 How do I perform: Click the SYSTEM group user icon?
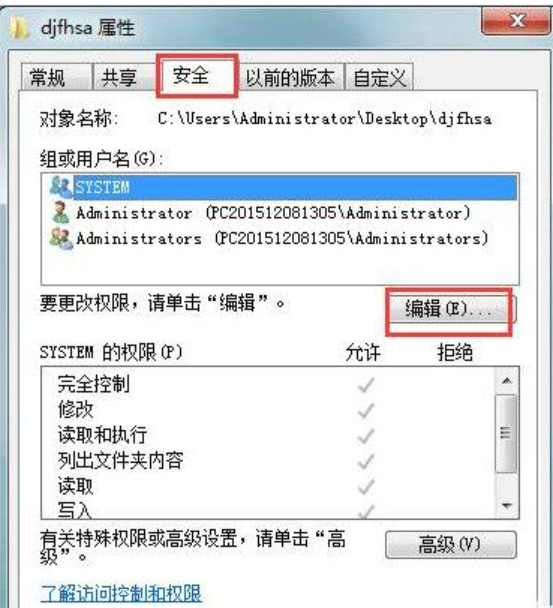60,186
